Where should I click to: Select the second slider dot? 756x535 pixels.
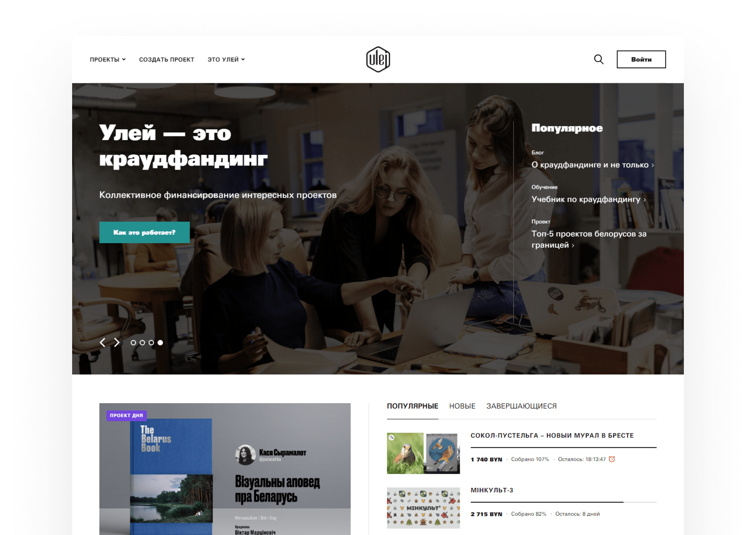[142, 342]
